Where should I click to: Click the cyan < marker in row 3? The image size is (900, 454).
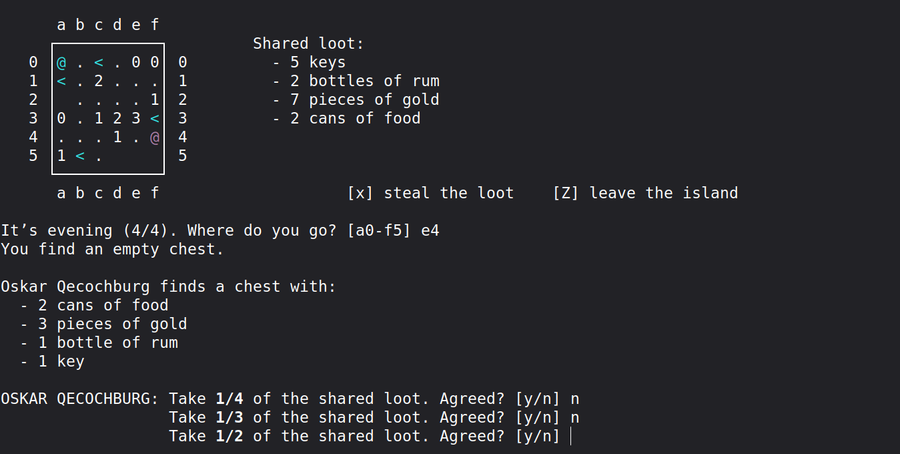pos(155,119)
